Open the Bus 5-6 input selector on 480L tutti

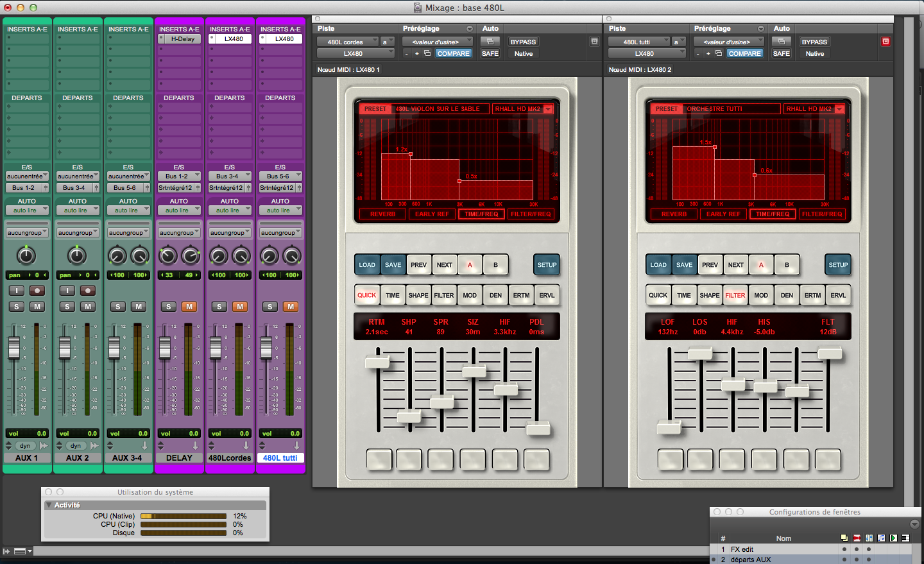pos(280,175)
